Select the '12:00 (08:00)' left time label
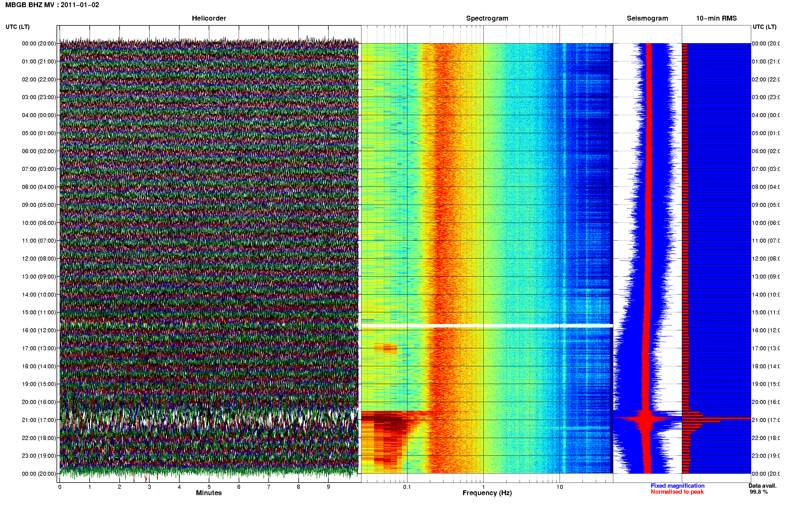812x508 pixels. coord(39,259)
